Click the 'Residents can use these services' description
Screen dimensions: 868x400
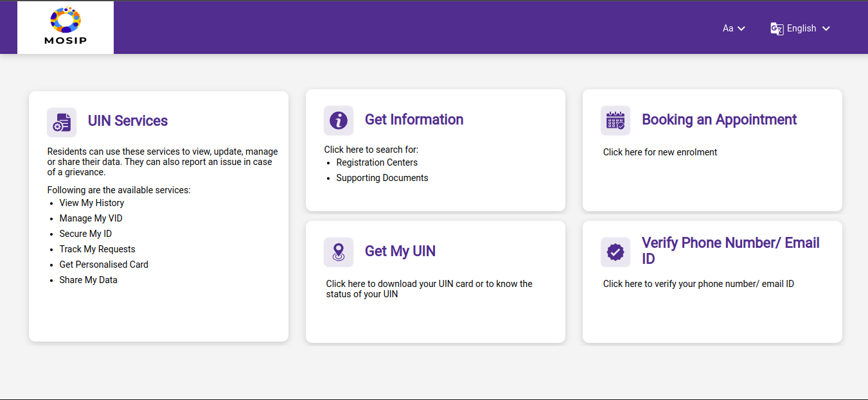163,162
